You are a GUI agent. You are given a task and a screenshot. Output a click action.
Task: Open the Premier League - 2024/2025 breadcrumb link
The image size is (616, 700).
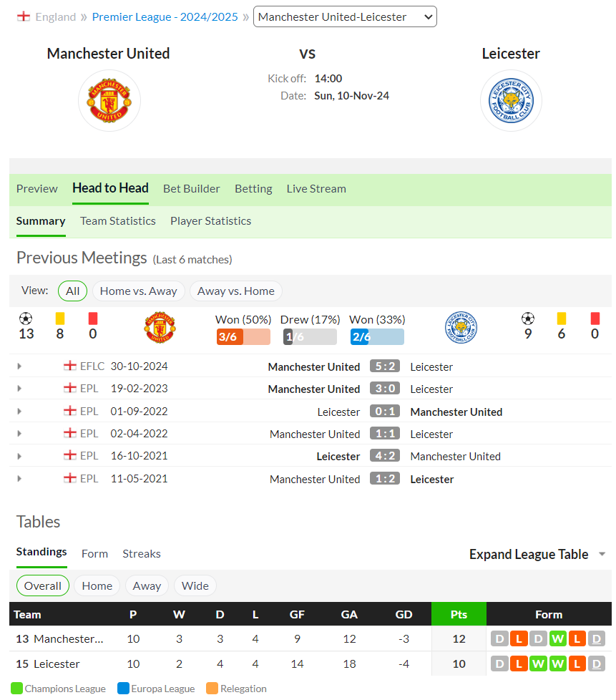(165, 17)
